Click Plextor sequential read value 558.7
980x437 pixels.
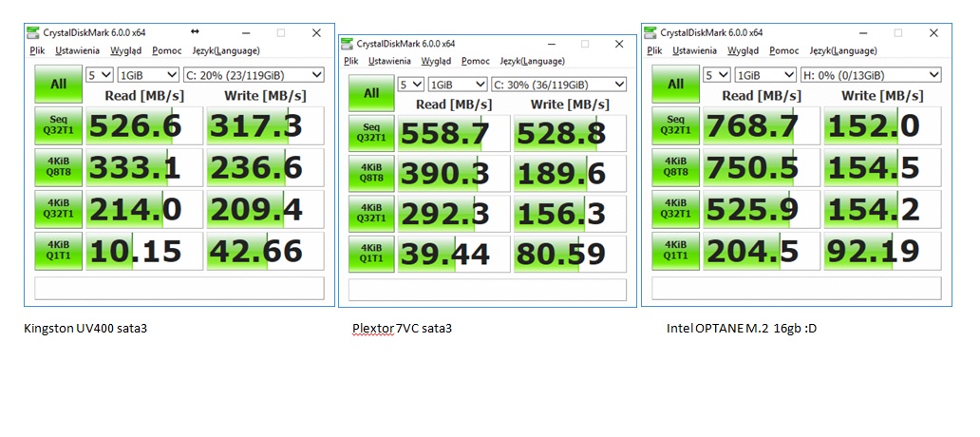tap(454, 133)
